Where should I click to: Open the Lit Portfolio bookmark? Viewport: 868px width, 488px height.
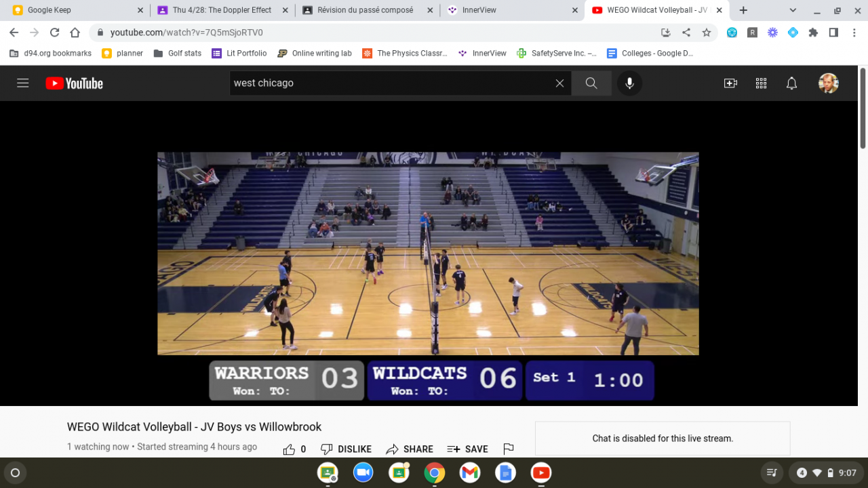[239, 53]
